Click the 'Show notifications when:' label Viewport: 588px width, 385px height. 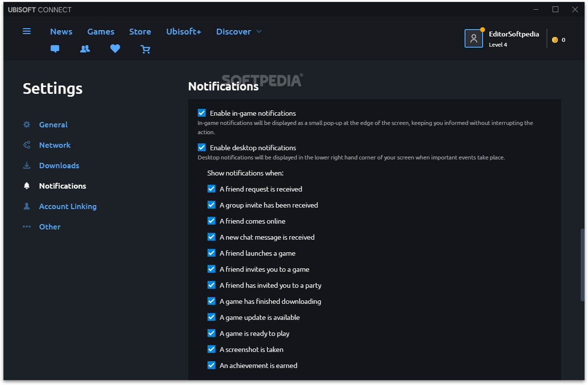pos(245,173)
